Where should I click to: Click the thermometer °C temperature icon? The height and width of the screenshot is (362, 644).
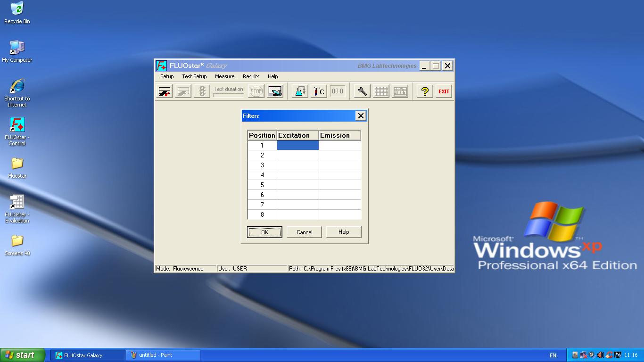point(319,91)
